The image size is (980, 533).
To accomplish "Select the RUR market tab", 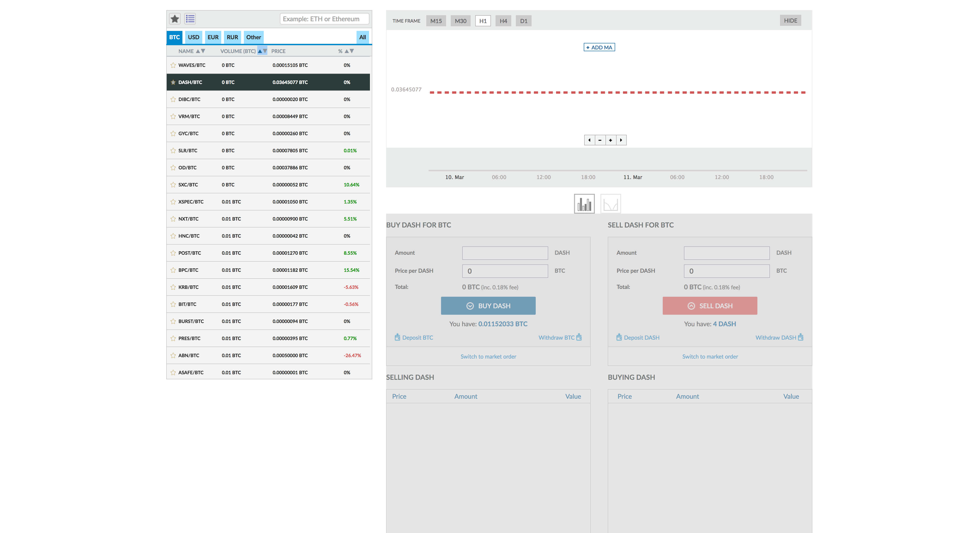I will (232, 37).
